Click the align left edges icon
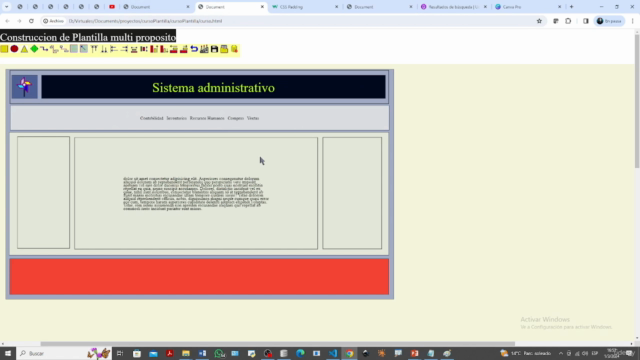 coord(114,49)
